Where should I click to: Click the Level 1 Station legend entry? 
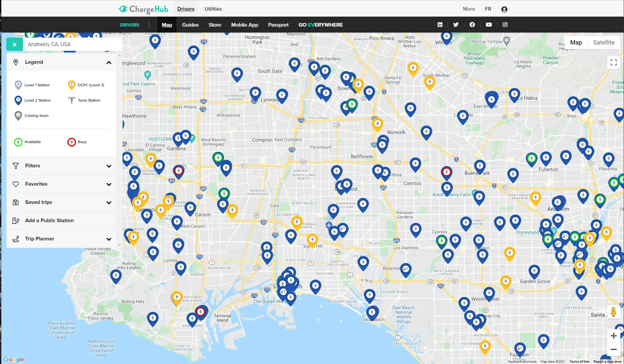click(x=32, y=85)
